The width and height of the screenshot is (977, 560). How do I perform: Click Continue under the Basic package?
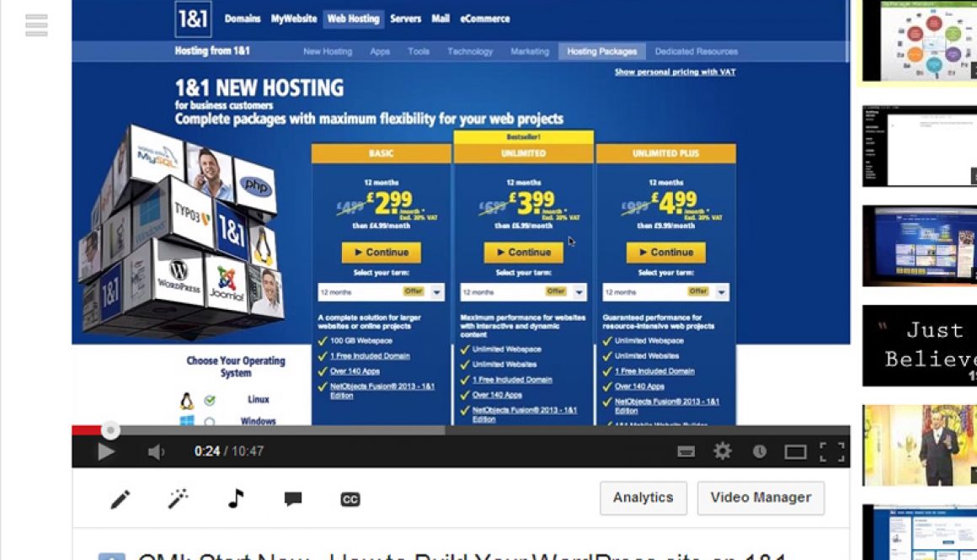382,253
